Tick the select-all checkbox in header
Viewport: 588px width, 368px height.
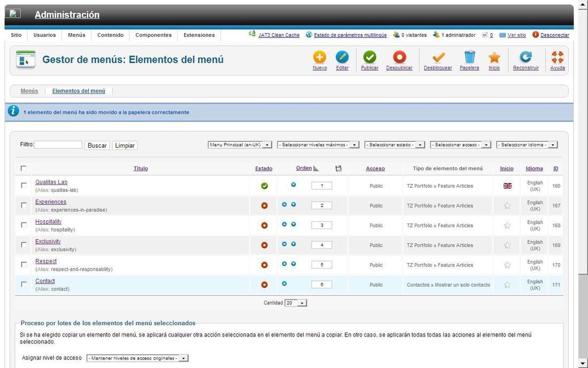tap(23, 168)
